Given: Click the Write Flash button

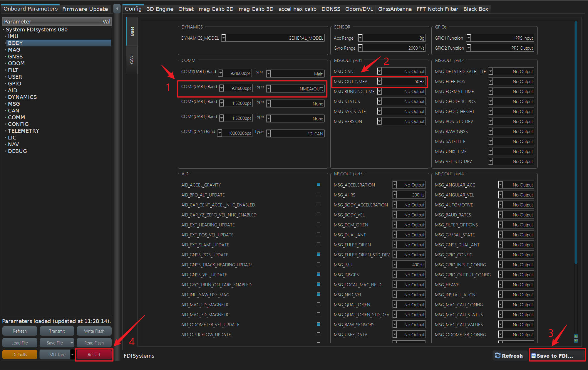Looking at the screenshot, I should (x=94, y=331).
